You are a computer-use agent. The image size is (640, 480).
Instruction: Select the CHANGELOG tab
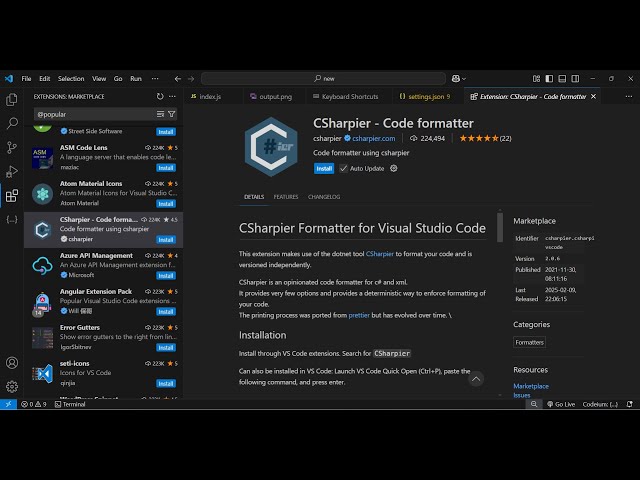tap(324, 197)
